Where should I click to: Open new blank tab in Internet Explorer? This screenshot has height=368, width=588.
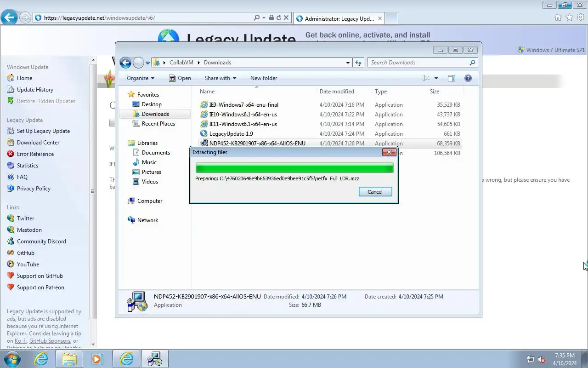tap(391, 18)
